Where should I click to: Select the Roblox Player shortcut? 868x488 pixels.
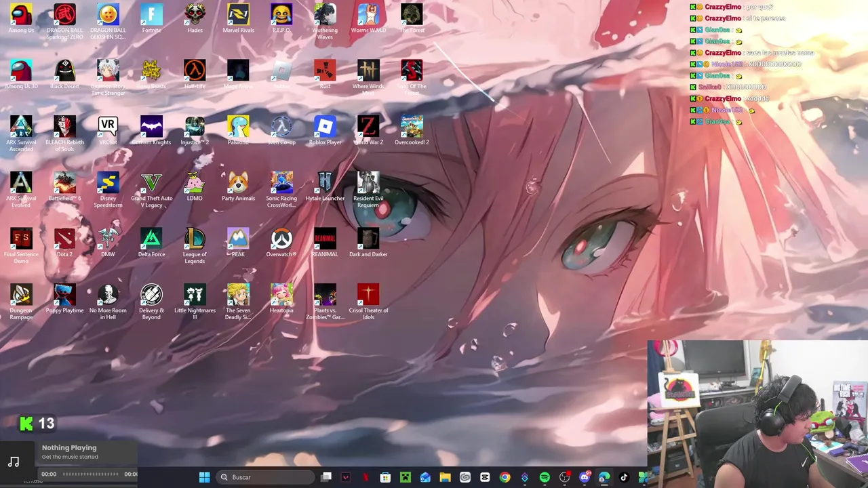point(325,131)
